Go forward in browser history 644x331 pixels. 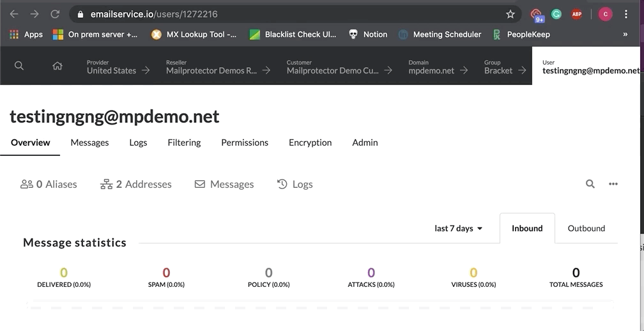[x=34, y=14]
